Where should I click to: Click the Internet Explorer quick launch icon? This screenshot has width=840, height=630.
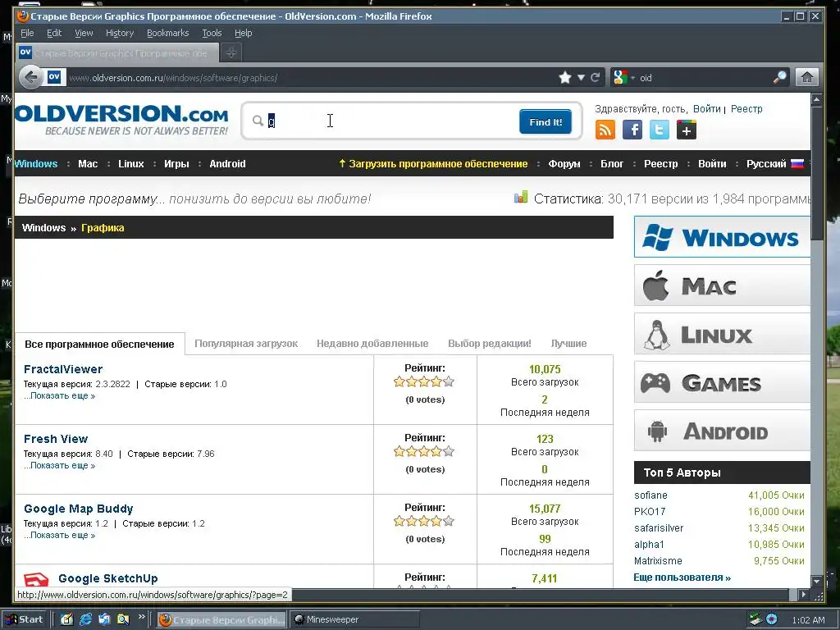pyautogui.click(x=85, y=619)
